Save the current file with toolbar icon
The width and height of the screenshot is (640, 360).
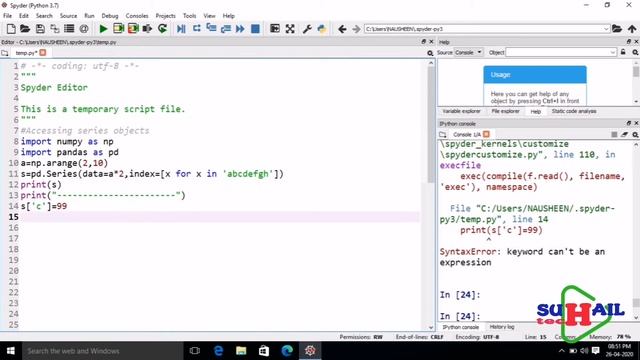tap(40, 29)
